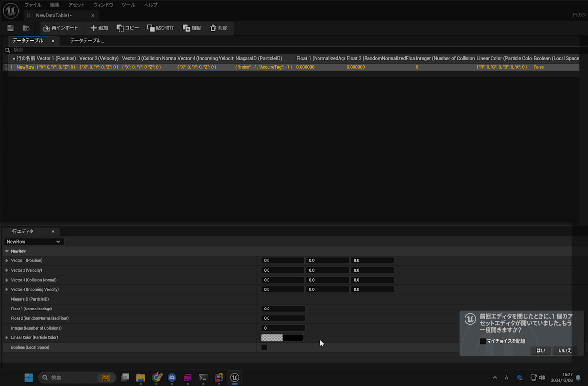
Task: Edit Integer (Number of Collisions) field
Action: tap(283, 328)
